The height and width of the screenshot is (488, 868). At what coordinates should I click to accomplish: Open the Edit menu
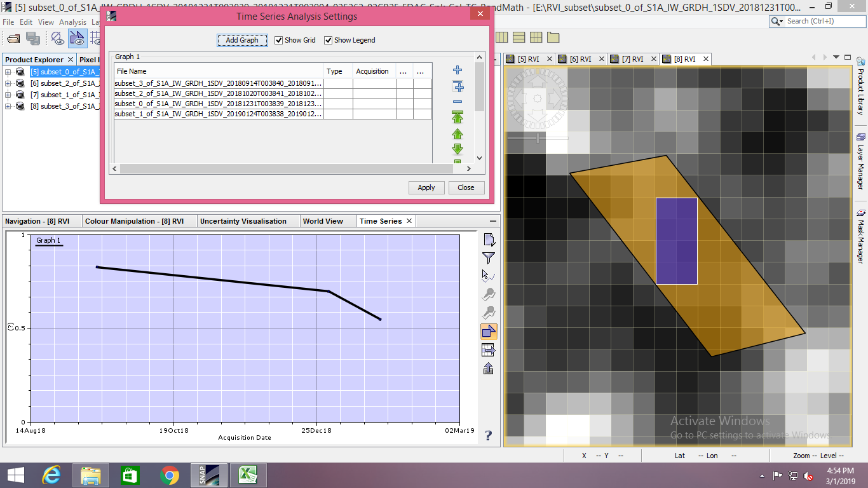pos(26,22)
